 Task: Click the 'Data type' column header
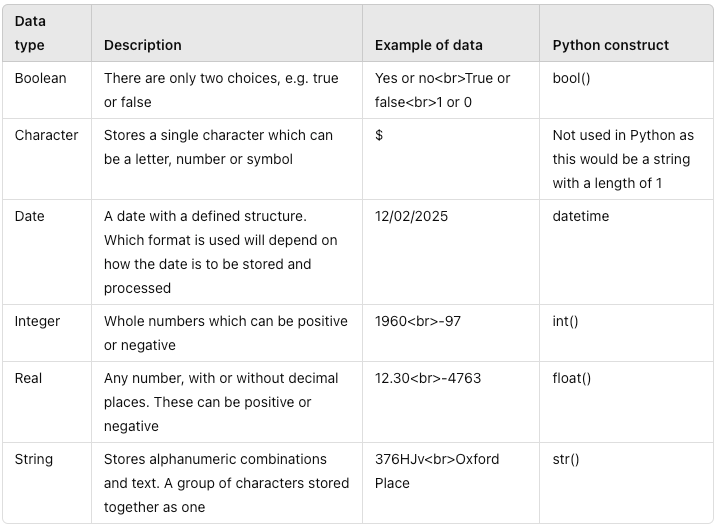30,33
